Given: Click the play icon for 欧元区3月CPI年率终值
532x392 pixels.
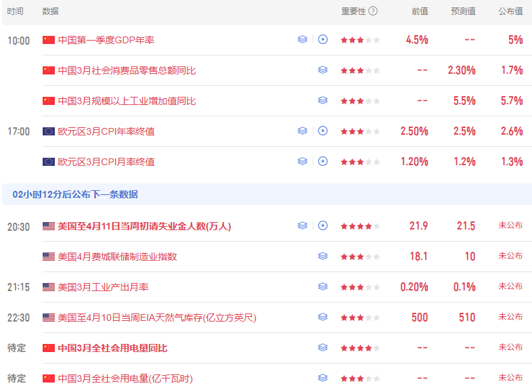Looking at the screenshot, I should 323,131.
